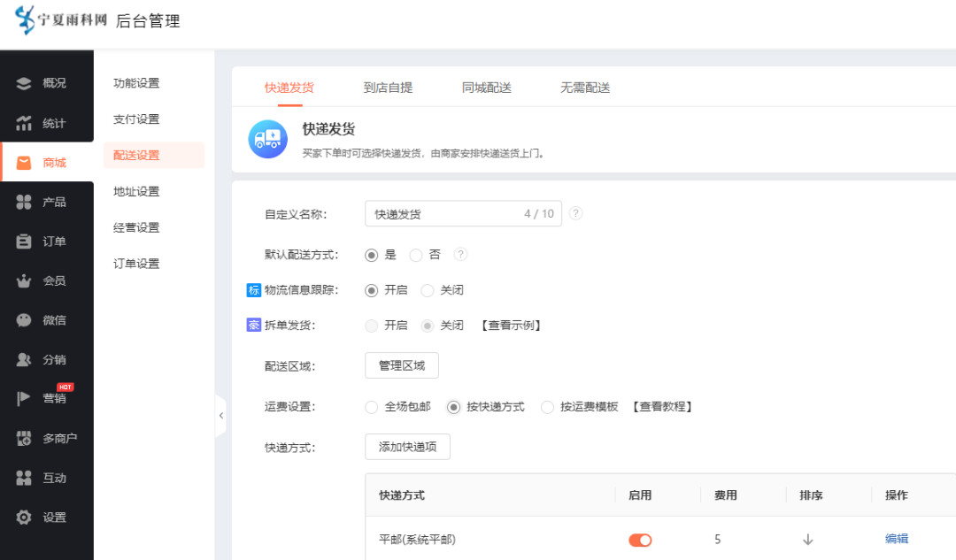Click the 排序 column header

tap(812, 495)
